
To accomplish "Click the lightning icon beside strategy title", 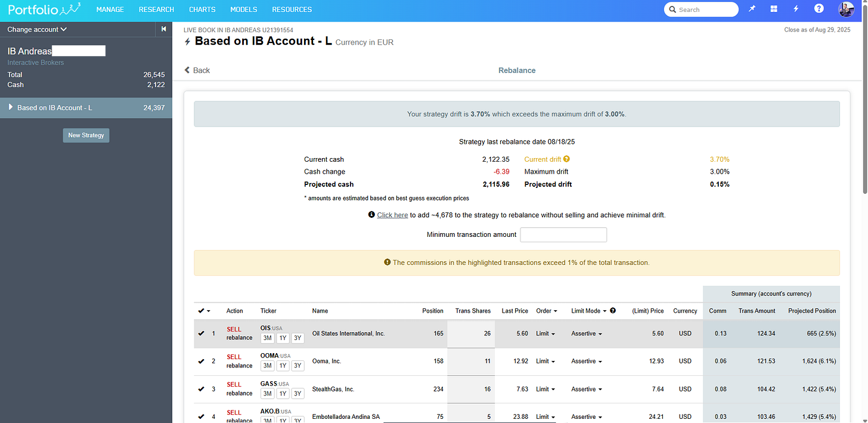I will click(x=188, y=42).
